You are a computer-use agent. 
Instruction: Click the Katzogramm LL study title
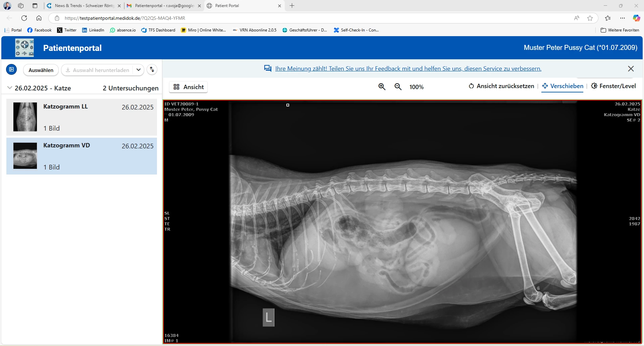pos(65,107)
